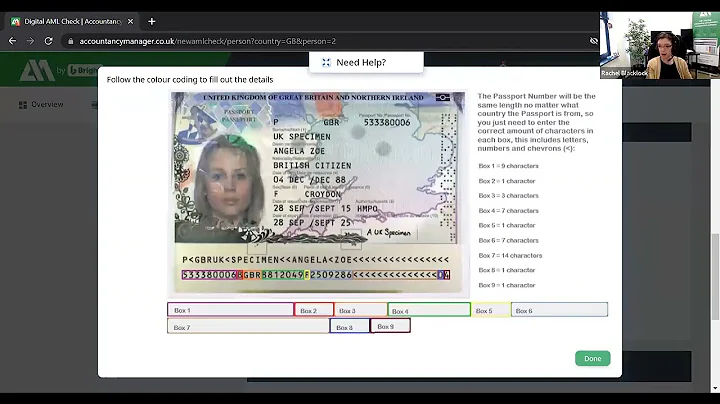Open a new tab with the plus icon
720x404 pixels.
[x=152, y=22]
